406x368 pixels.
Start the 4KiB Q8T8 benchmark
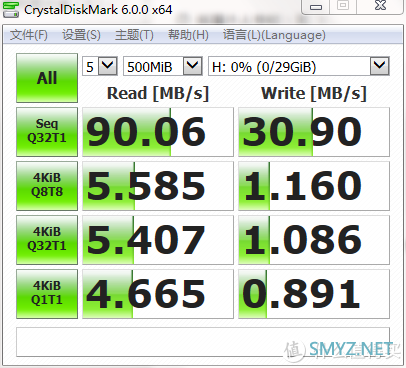(47, 186)
